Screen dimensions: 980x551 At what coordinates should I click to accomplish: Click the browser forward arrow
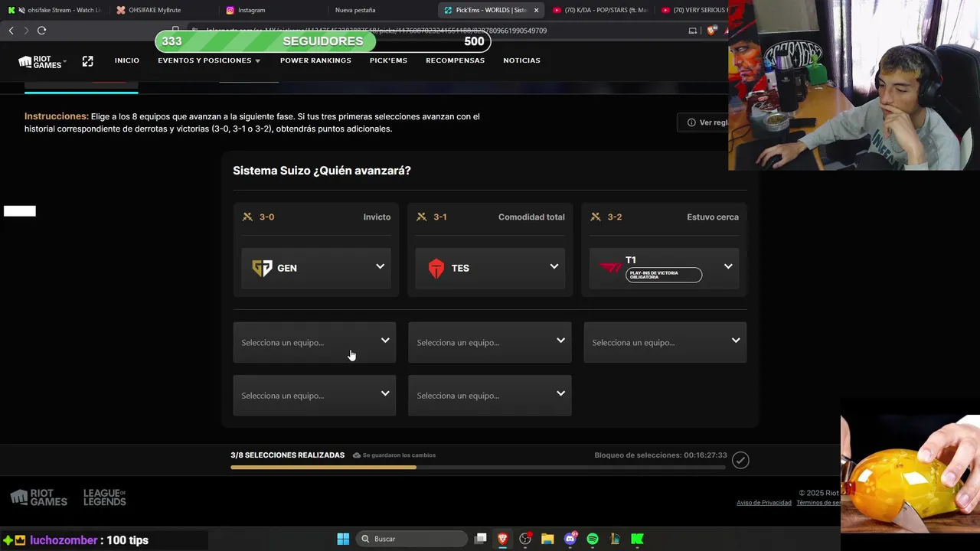pos(26,31)
